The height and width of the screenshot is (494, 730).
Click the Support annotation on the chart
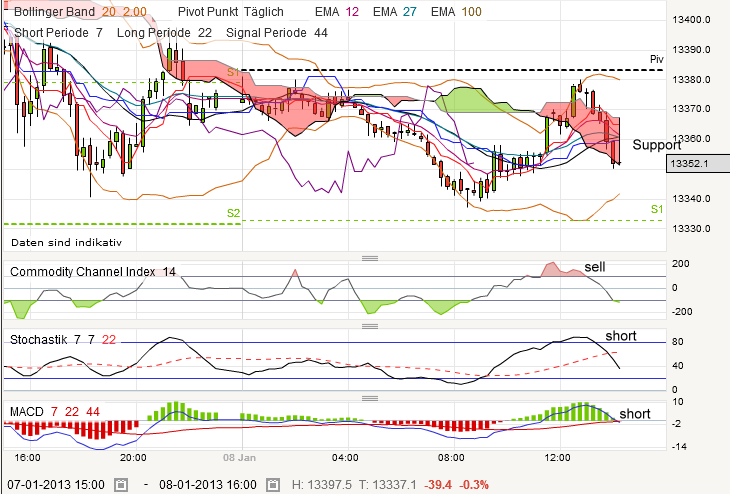[x=657, y=145]
